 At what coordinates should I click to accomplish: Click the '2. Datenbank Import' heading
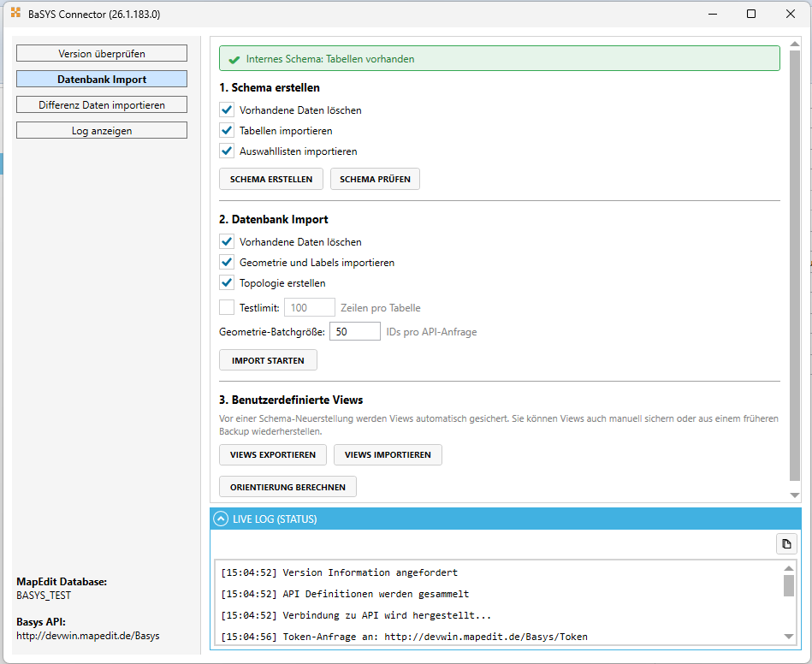tap(274, 219)
